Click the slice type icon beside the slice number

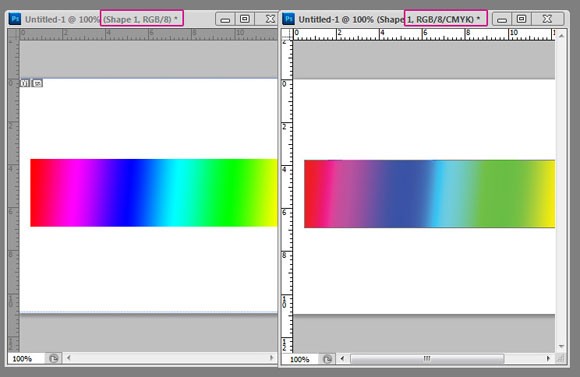tap(37, 83)
